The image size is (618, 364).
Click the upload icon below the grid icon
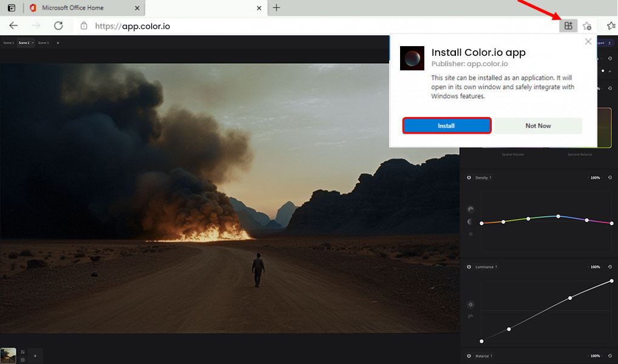(x=22, y=360)
